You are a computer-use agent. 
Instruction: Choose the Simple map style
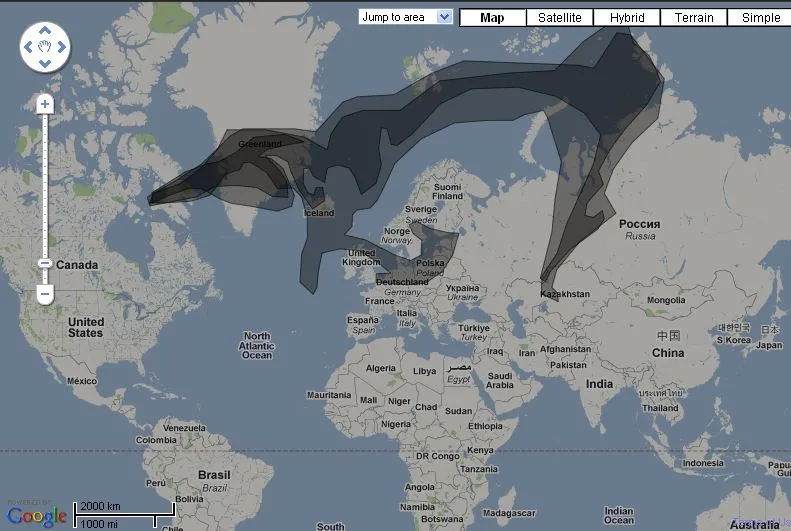pos(760,17)
